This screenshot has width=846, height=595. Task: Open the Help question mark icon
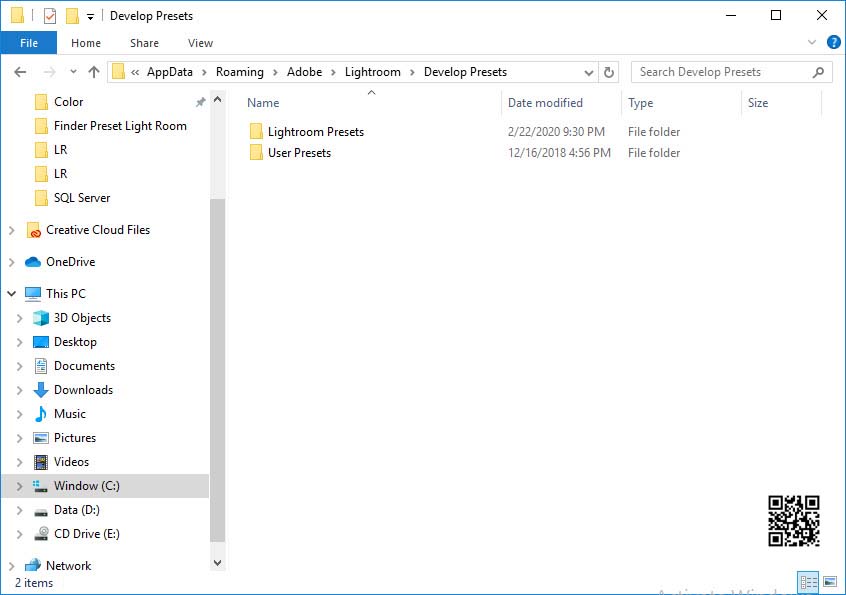pos(833,43)
